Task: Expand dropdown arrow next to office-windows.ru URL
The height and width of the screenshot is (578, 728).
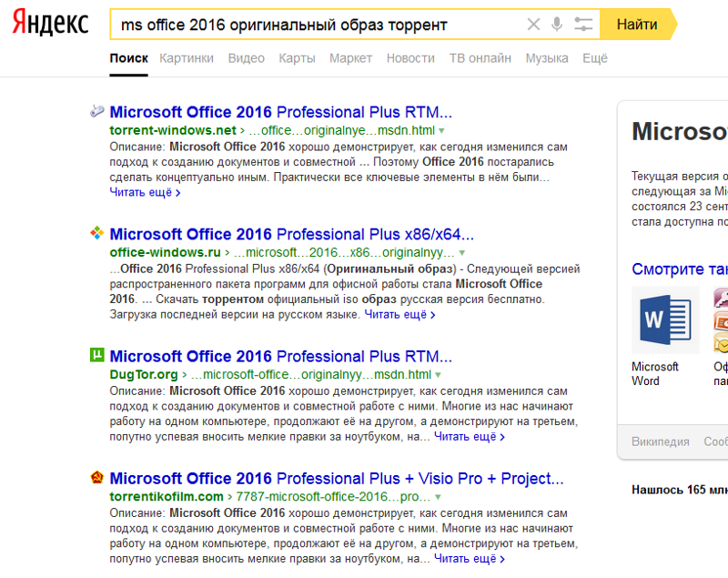Action: click(462, 252)
